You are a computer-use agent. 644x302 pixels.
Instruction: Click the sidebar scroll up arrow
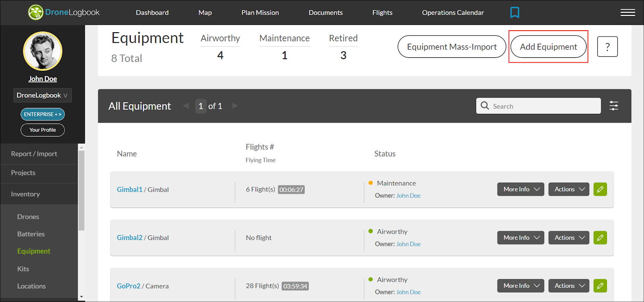tap(81, 147)
